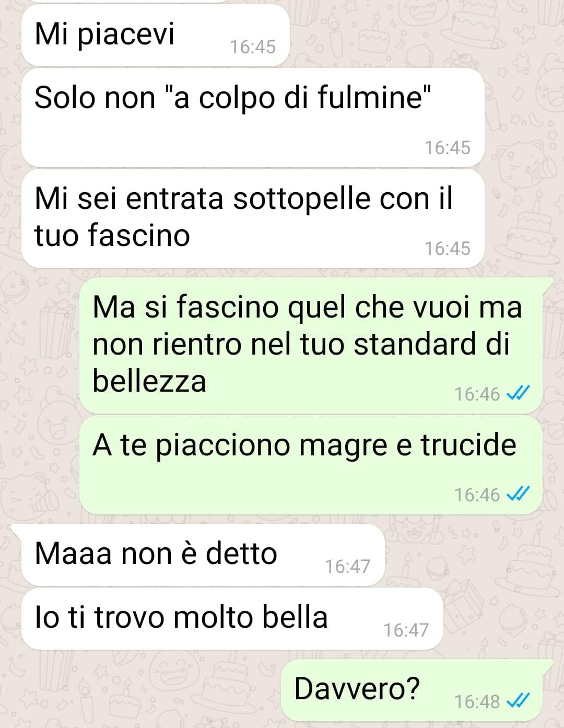
Task: Tap the 16:45 timestamp under 'colpo di fulmine'
Action: tap(448, 148)
